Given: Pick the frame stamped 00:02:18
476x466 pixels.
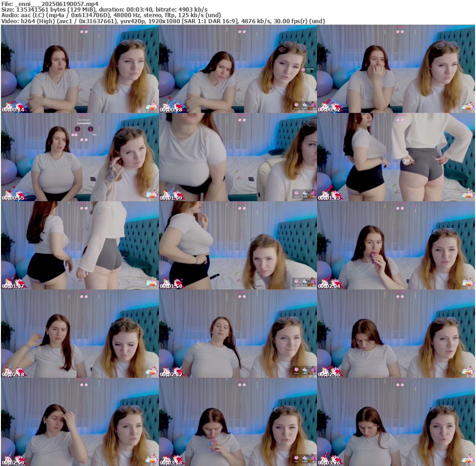Looking at the screenshot, I should coord(80,334).
